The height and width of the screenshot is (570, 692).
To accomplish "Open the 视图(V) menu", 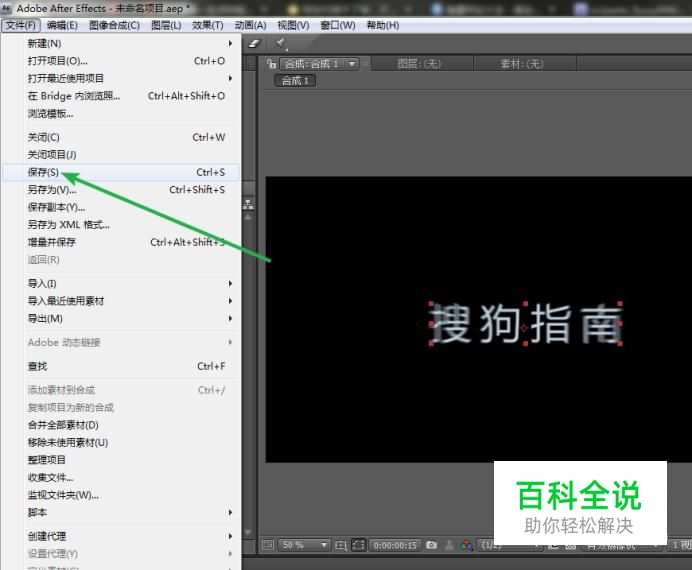I will (293, 26).
